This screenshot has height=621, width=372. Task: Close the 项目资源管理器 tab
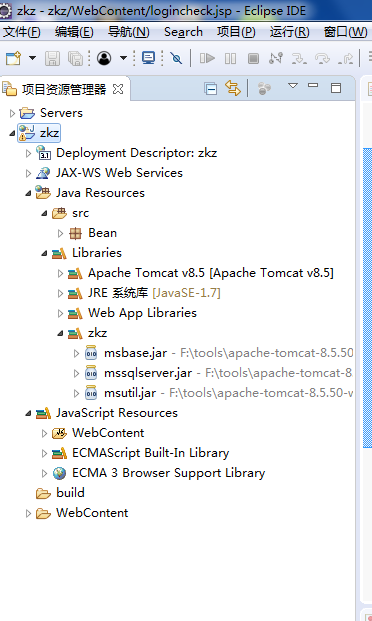[x=118, y=89]
